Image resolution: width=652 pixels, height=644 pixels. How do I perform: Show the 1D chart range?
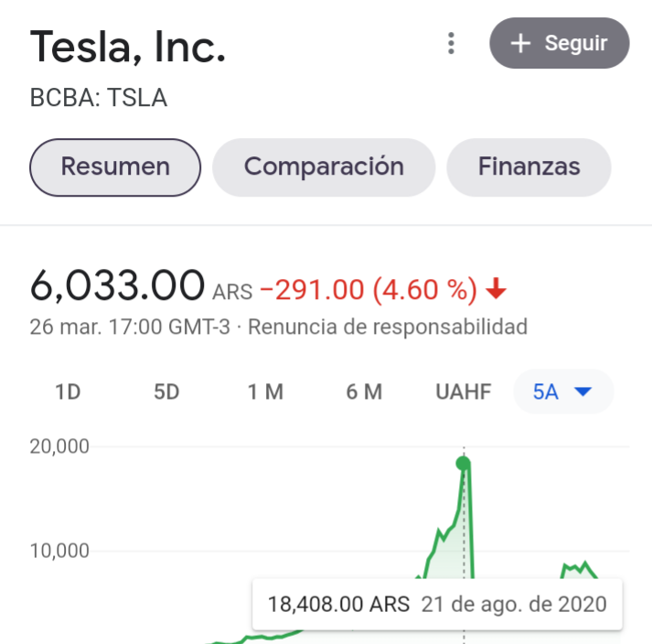pyautogui.click(x=68, y=392)
